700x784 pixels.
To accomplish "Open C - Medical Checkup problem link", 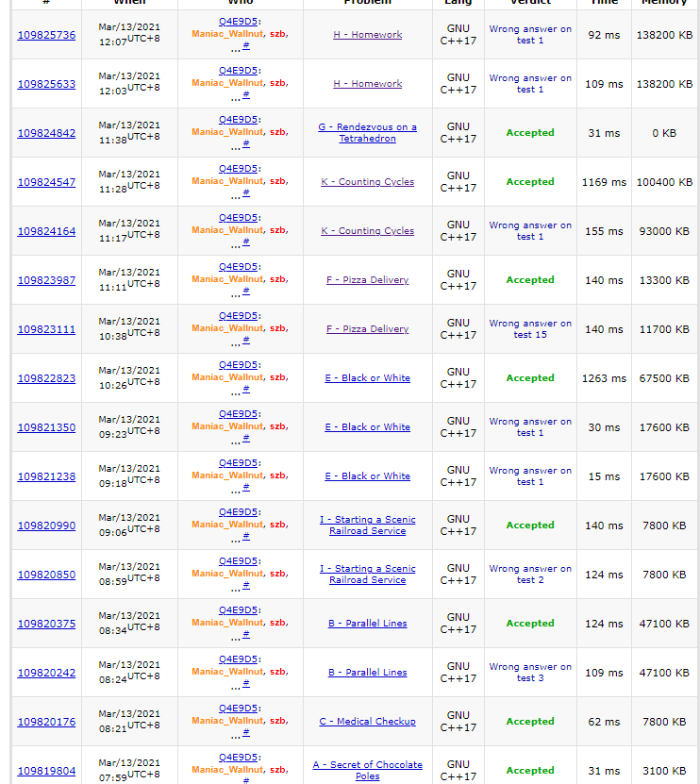I will coord(367,722).
